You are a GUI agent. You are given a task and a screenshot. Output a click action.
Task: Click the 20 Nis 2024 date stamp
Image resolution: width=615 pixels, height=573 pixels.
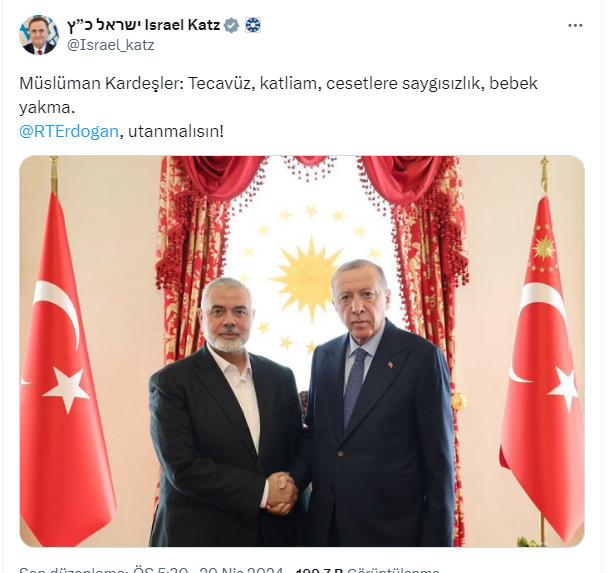[241, 569]
